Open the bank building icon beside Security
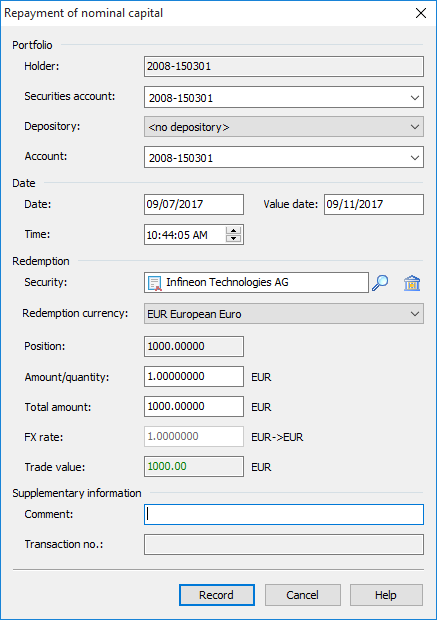 coord(412,283)
